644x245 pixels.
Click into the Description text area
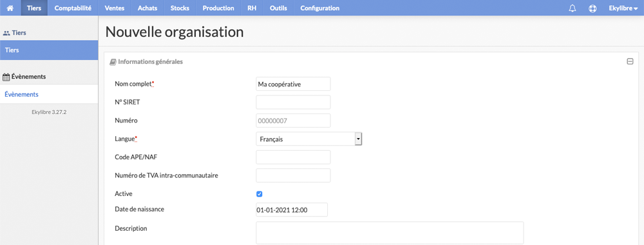(x=390, y=233)
